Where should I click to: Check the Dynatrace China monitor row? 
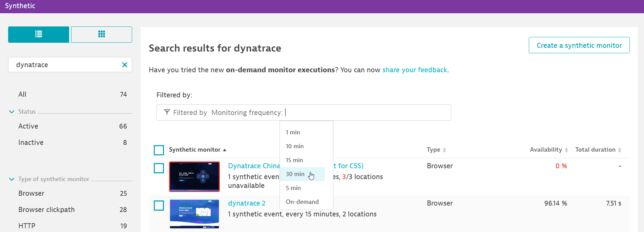pyautogui.click(x=159, y=168)
